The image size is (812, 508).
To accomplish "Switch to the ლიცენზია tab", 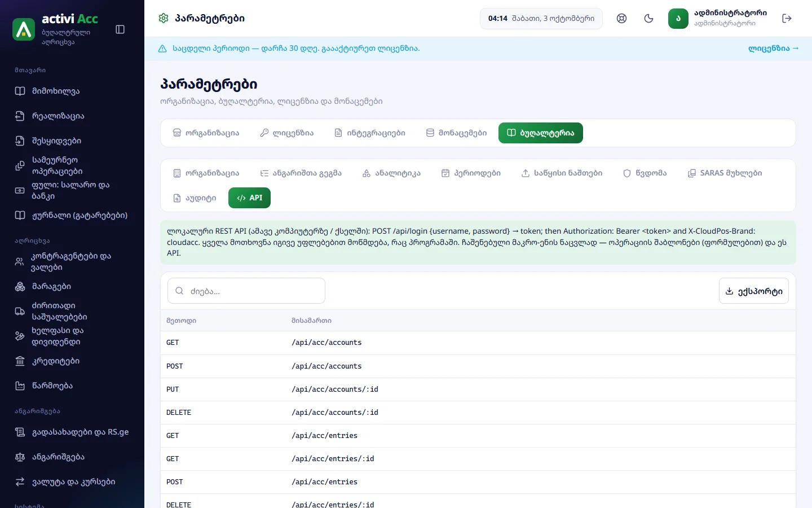I will pos(287,133).
